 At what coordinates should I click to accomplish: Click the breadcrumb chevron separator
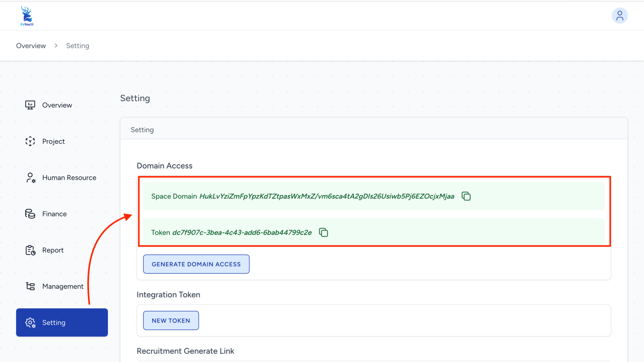tap(56, 46)
